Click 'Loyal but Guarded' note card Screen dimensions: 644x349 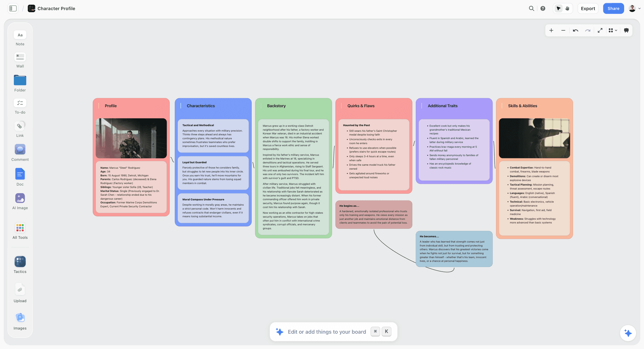pos(213,173)
